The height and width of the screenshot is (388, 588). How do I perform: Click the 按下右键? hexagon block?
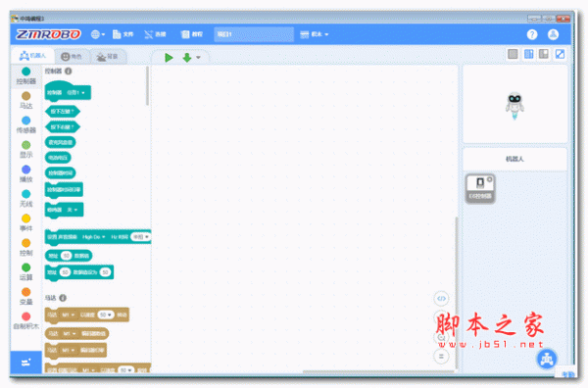63,127
